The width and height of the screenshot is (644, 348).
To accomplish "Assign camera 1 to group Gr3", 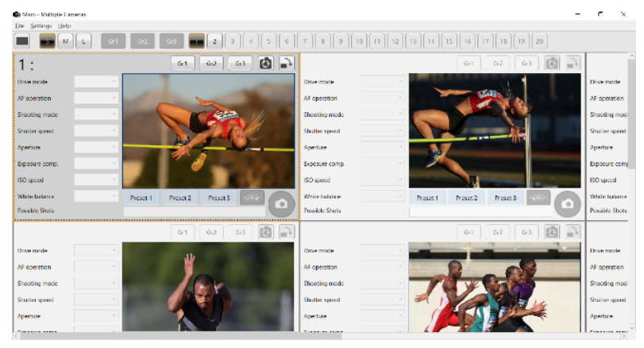I will (241, 64).
